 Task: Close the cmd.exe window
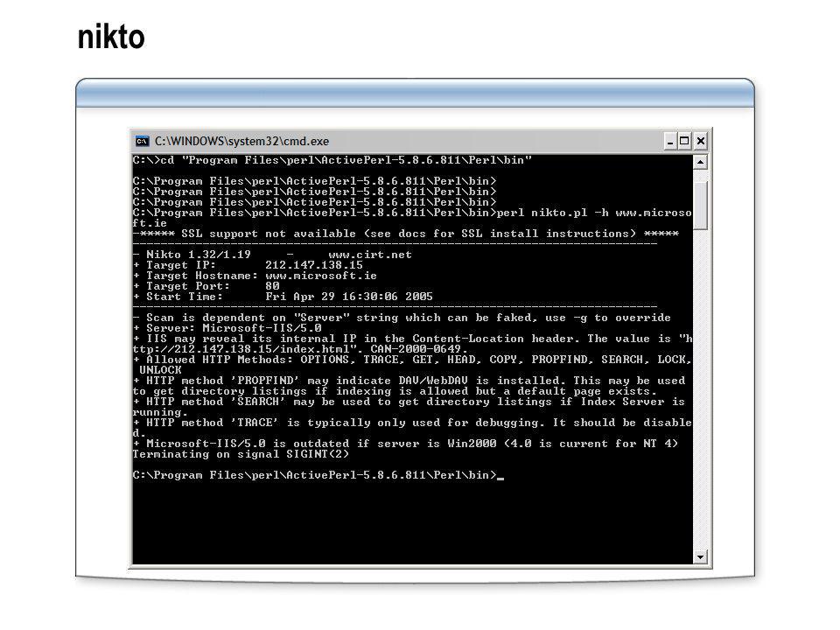[x=701, y=142]
